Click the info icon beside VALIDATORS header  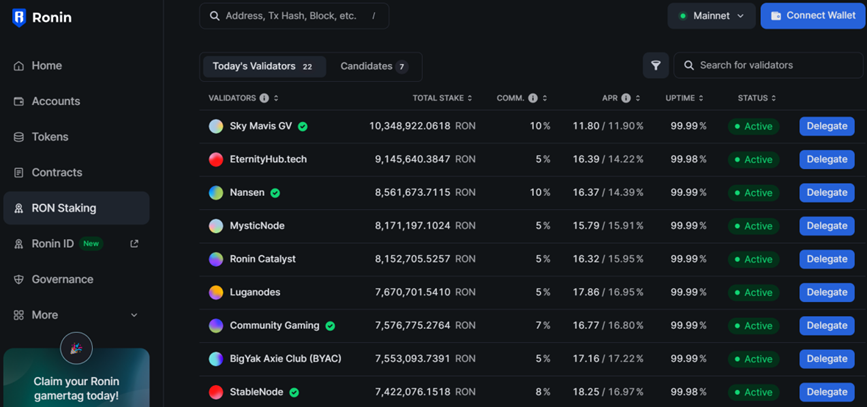pos(264,98)
